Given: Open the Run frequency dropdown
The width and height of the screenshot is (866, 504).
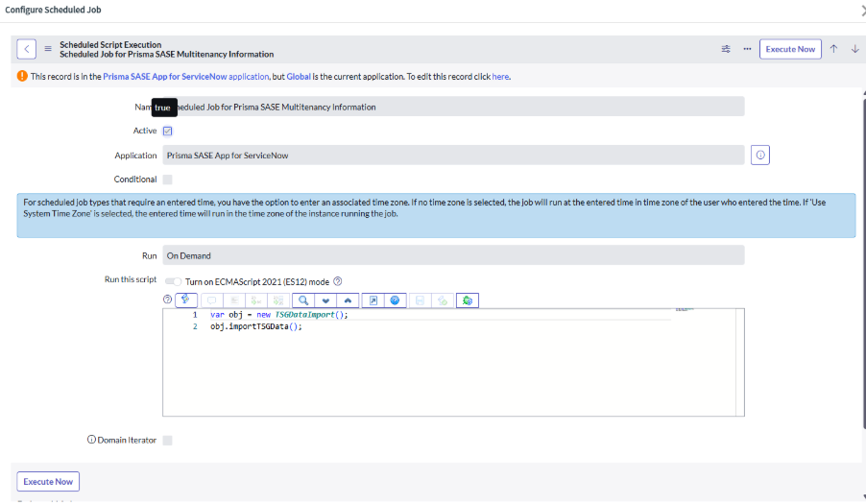Looking at the screenshot, I should coord(453,255).
